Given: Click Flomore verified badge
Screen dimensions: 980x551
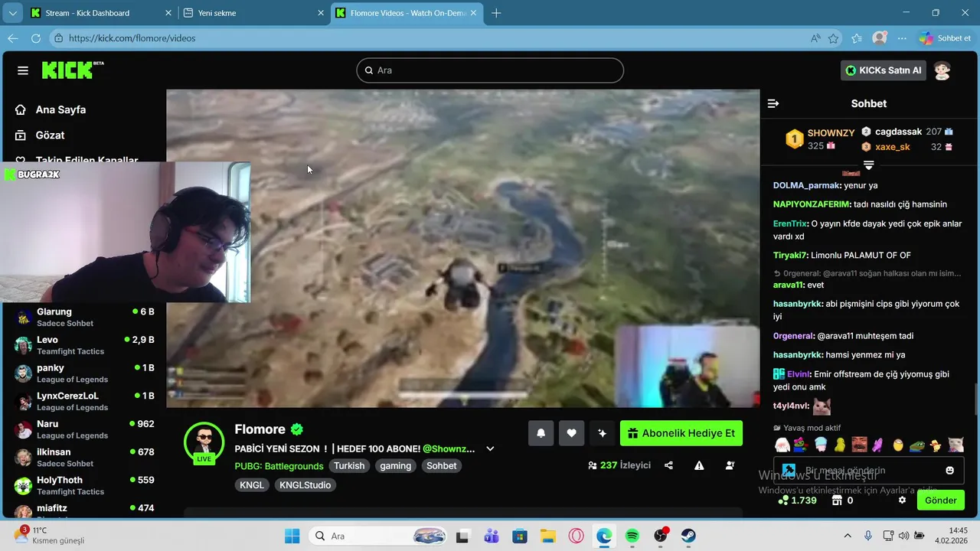Looking at the screenshot, I should 297,429.
